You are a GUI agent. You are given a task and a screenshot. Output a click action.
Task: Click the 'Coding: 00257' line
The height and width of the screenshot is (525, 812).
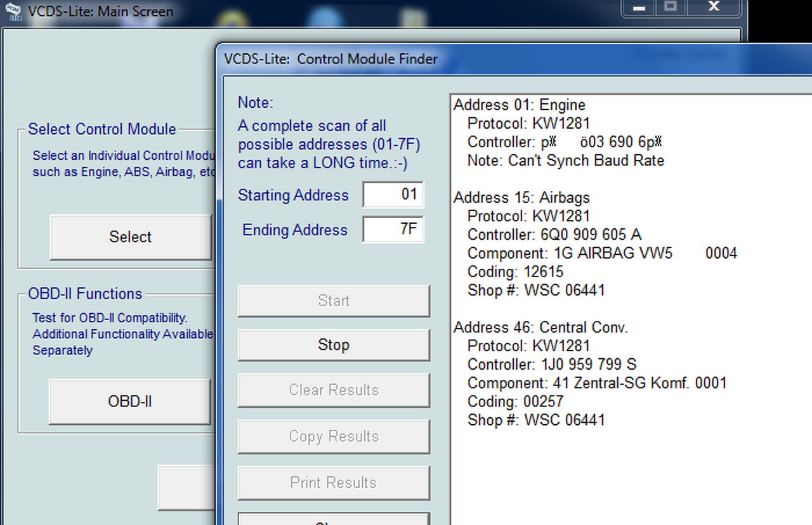tap(515, 401)
